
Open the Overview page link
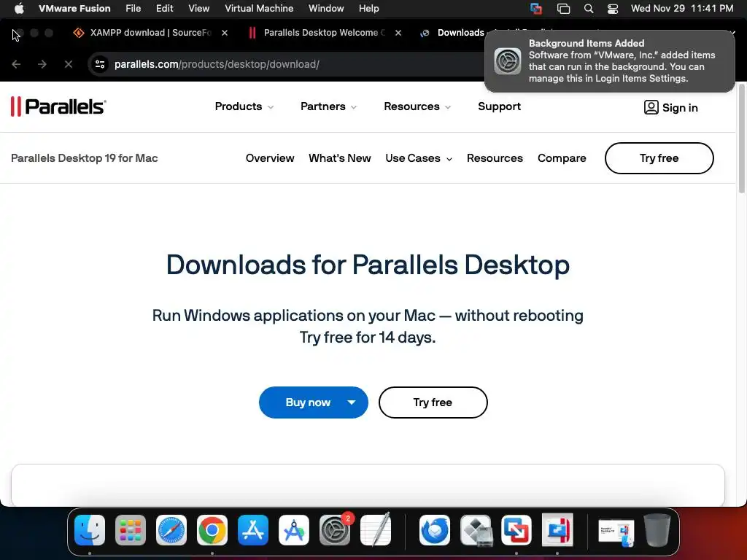click(270, 158)
